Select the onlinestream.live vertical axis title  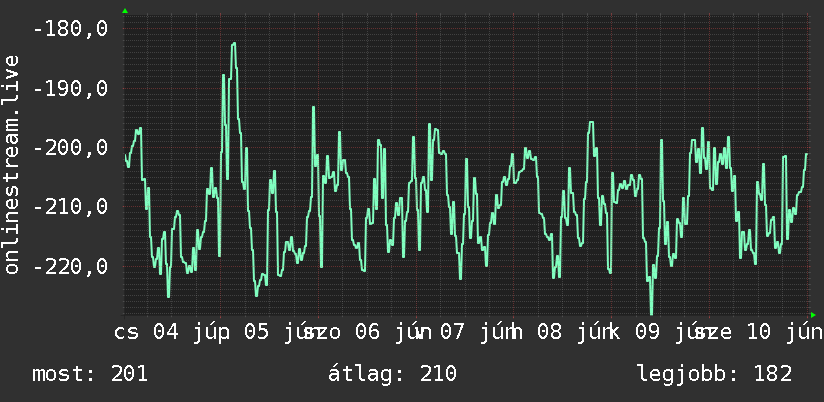pos(11,164)
